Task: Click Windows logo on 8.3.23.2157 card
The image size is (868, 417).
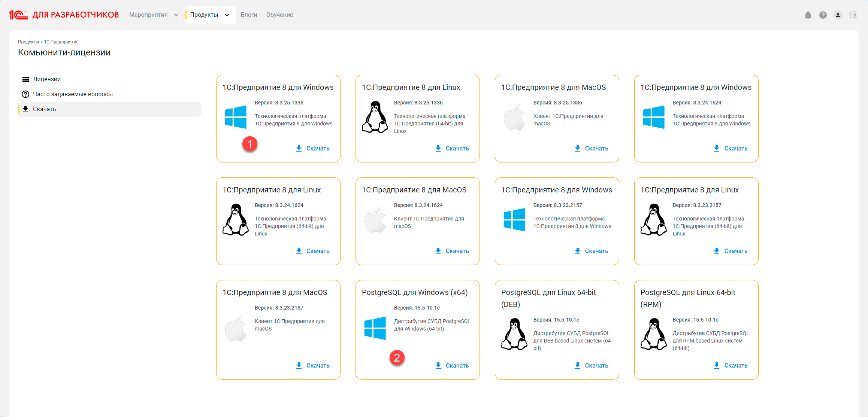Action: [514, 220]
